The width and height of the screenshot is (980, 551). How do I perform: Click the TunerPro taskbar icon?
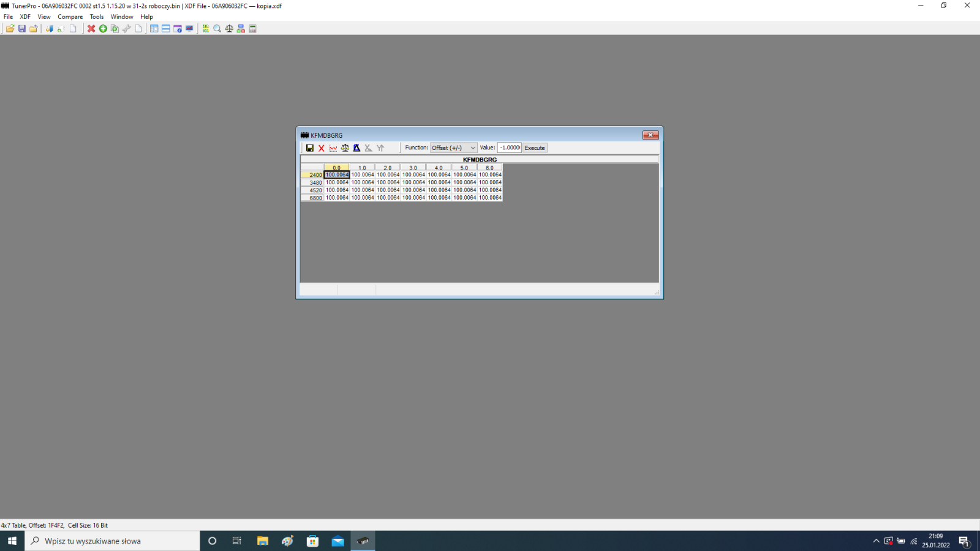pyautogui.click(x=363, y=541)
